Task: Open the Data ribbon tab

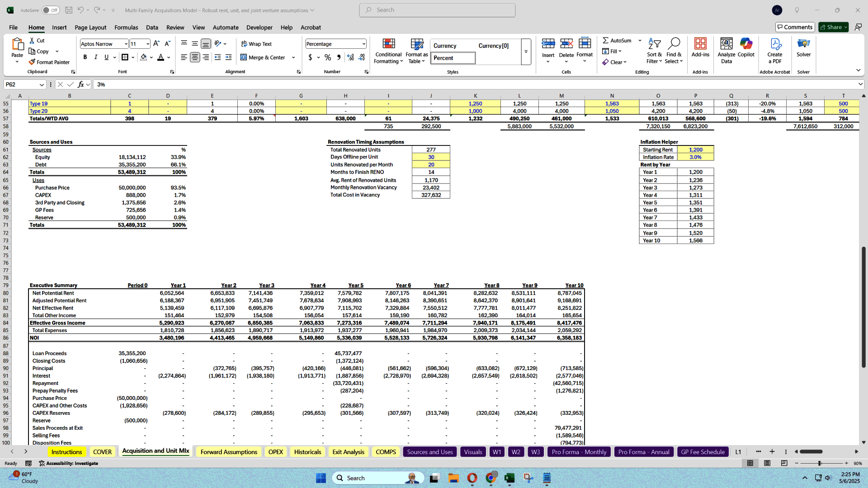Action: point(152,28)
